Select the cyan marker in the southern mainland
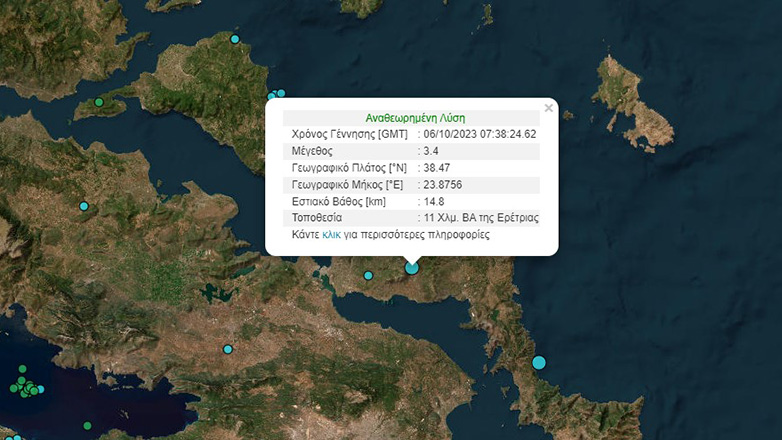The width and height of the screenshot is (782, 440). tap(228, 349)
